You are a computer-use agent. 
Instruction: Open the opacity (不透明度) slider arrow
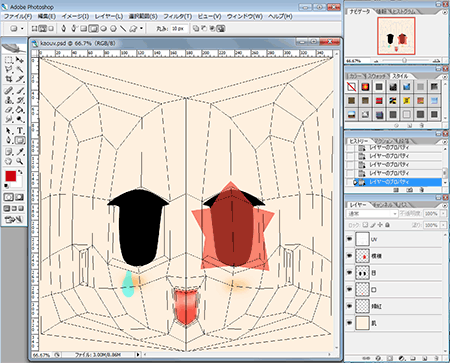pos(443,213)
